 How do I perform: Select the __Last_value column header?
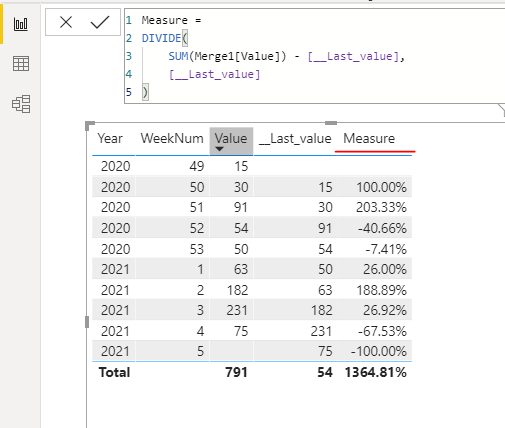click(x=295, y=138)
